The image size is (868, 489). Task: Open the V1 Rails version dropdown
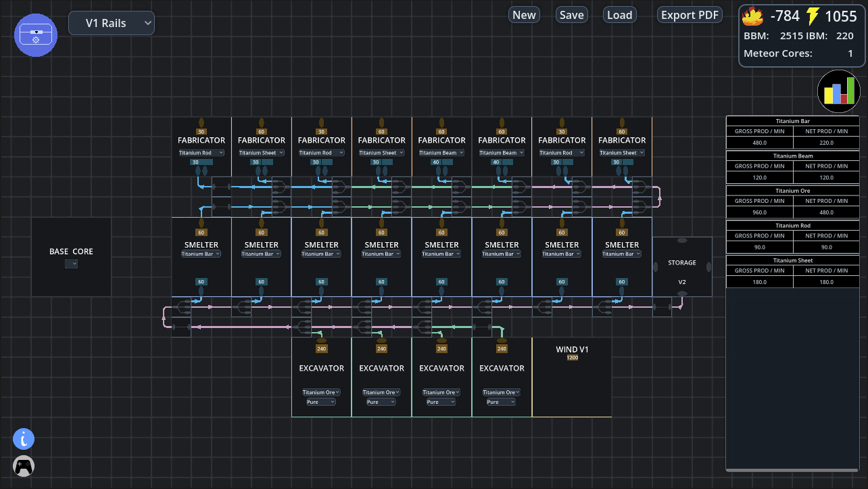(x=112, y=23)
